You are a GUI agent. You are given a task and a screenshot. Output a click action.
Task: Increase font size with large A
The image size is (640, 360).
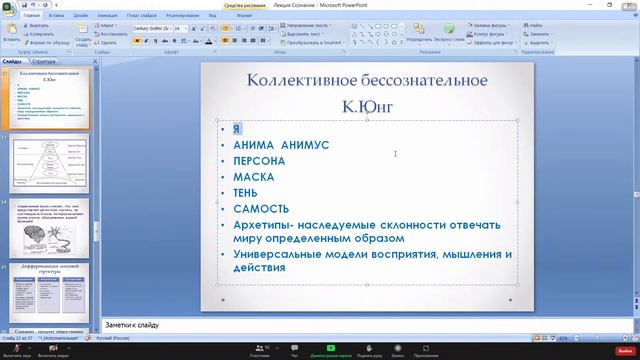(x=194, y=29)
